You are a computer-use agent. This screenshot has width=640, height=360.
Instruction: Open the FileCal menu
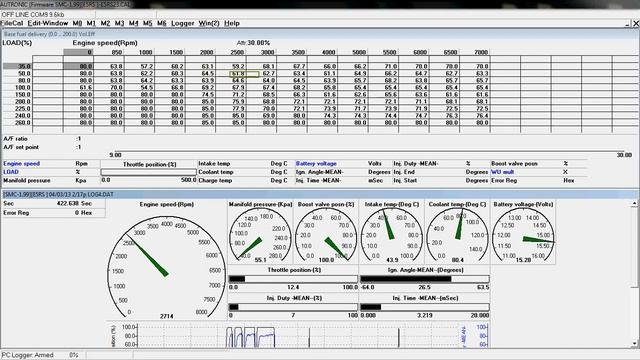coord(12,23)
